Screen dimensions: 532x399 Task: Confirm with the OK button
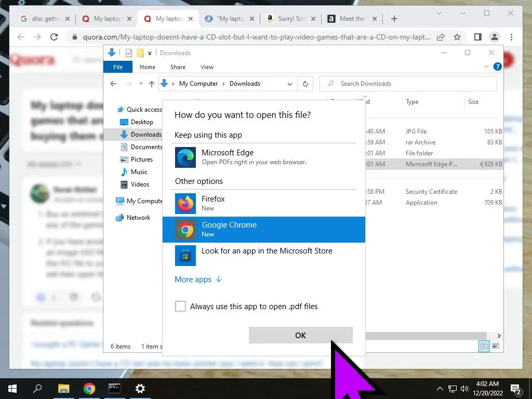point(301,335)
